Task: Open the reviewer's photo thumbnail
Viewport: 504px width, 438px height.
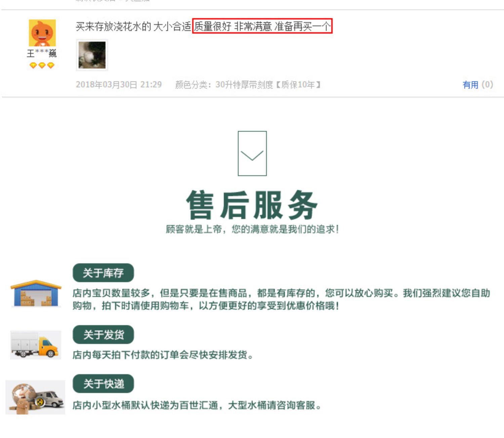Action: (92, 55)
